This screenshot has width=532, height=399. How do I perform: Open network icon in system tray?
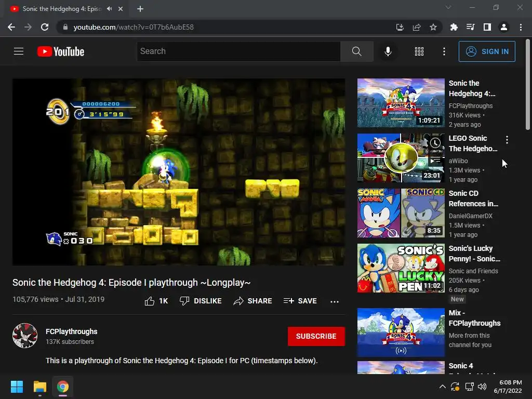point(469,387)
